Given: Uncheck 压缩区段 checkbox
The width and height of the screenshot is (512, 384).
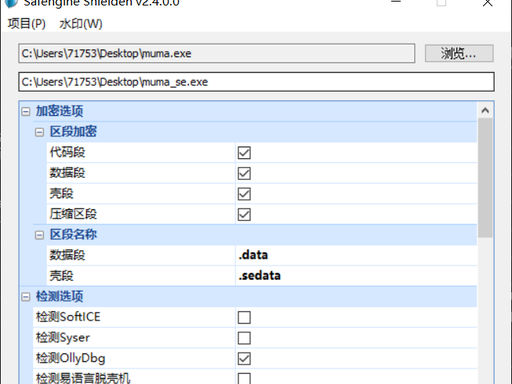Looking at the screenshot, I should tap(244, 215).
